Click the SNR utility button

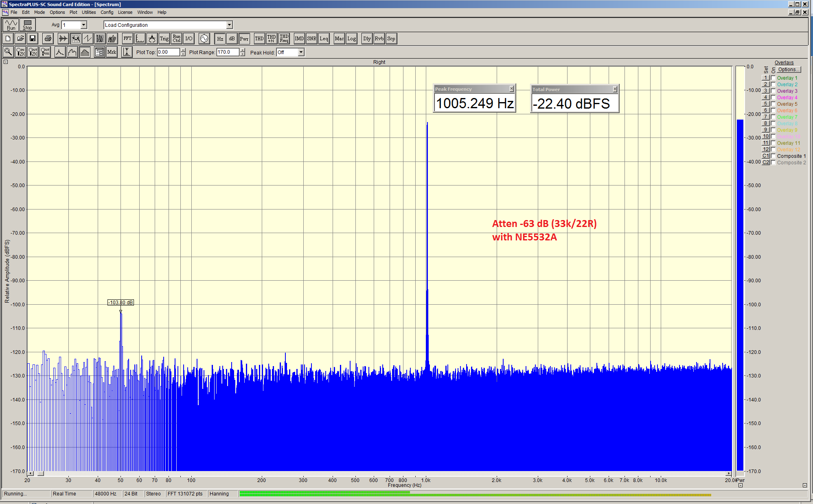coord(311,39)
